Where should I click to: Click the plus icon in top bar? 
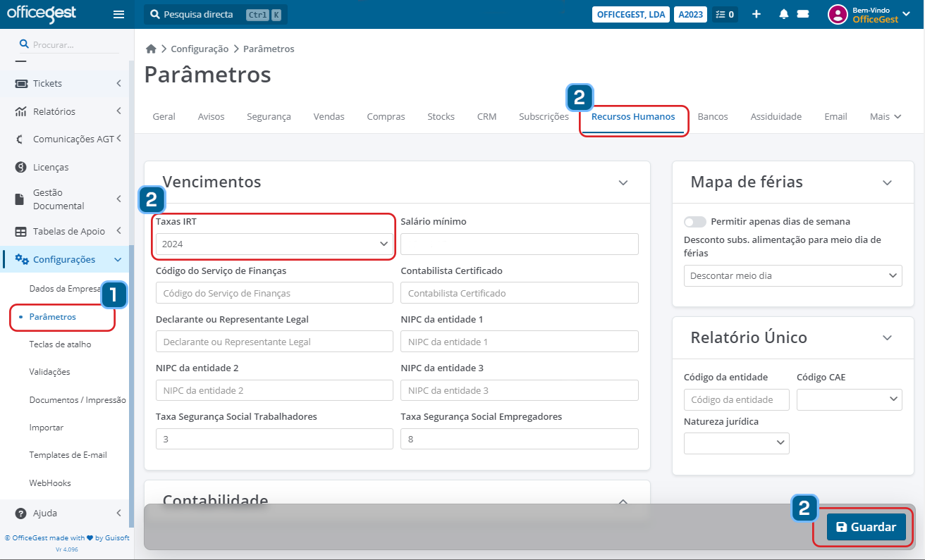[756, 14]
